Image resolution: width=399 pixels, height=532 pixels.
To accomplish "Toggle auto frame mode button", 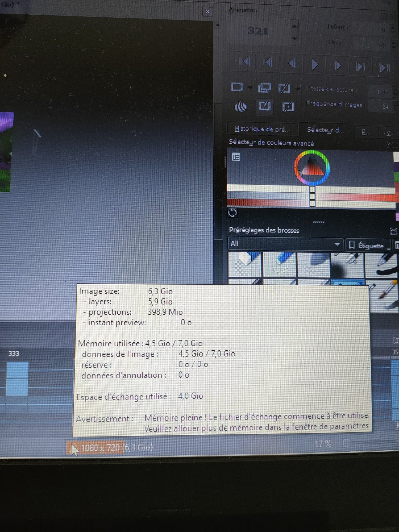I will click(x=264, y=106).
